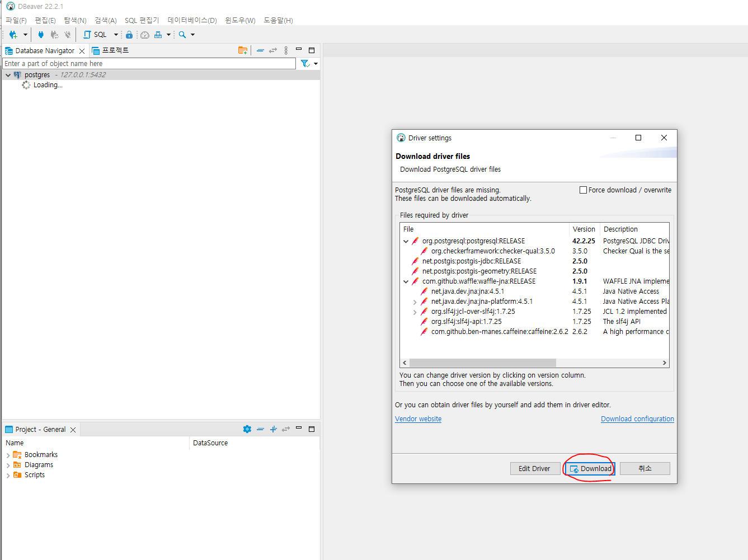748x560 pixels.
Task: Click the Download button
Action: (590, 469)
